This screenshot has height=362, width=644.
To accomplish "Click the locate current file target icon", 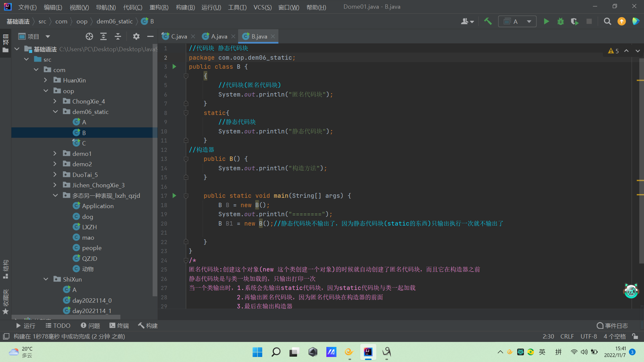I will tap(89, 37).
